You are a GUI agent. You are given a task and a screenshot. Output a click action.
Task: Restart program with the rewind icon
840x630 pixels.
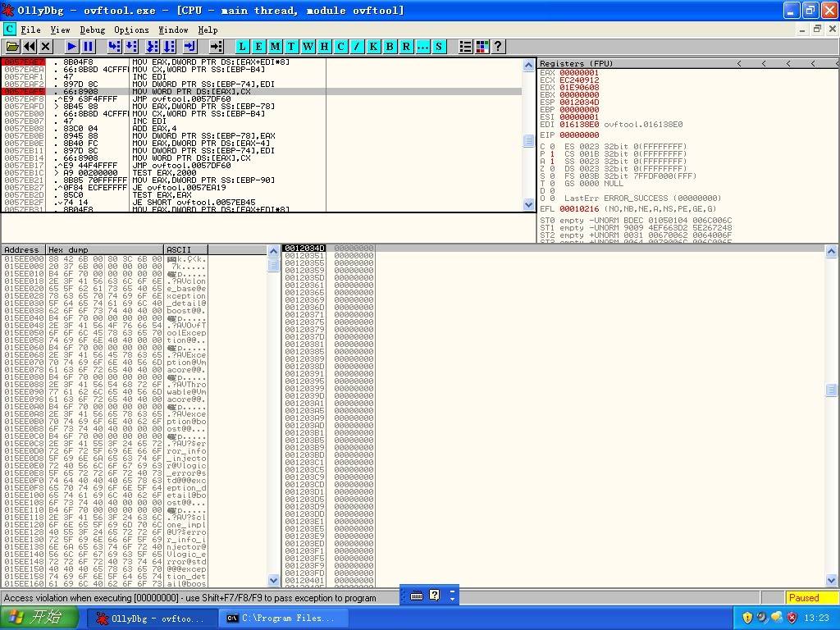tap(30, 47)
